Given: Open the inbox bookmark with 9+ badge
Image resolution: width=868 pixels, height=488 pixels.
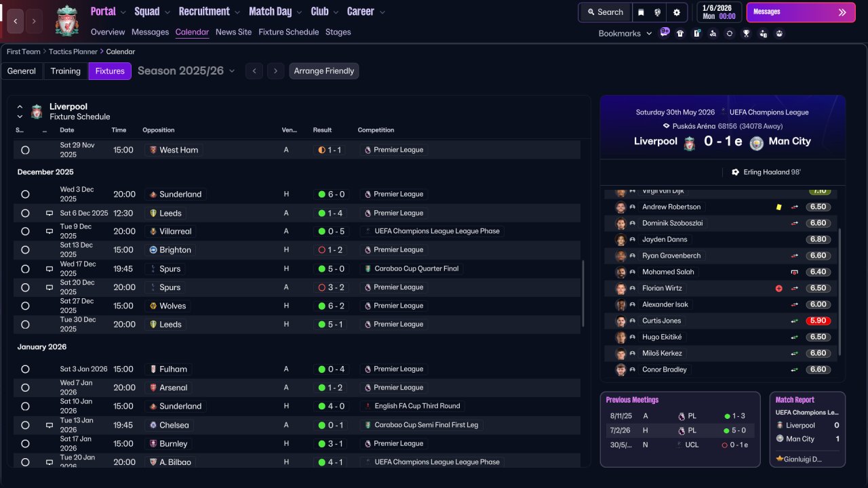Looking at the screenshot, I should 665,33.
